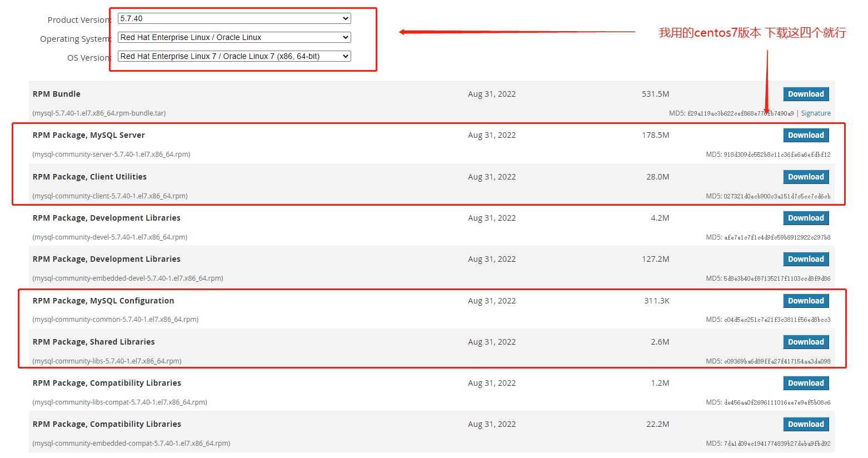Click filename mysql-community-libs-compat-5.7.40-1.el7.x86_64.rpm

point(119,402)
